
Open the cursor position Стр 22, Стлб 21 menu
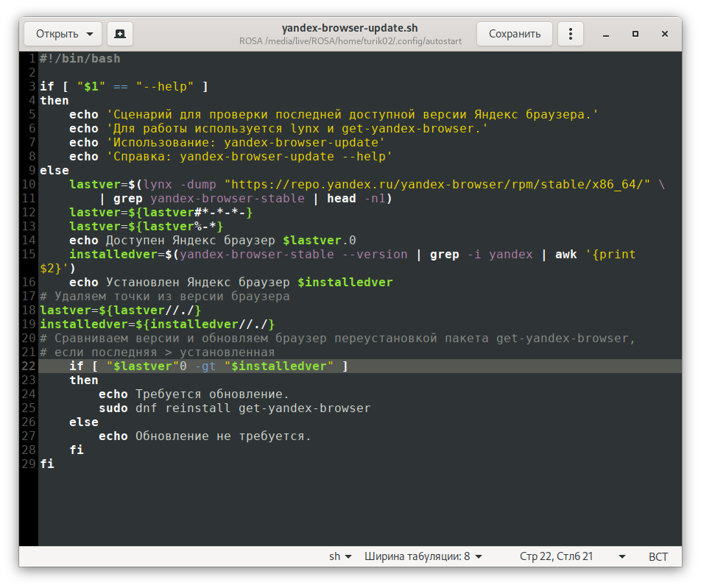pos(572,556)
